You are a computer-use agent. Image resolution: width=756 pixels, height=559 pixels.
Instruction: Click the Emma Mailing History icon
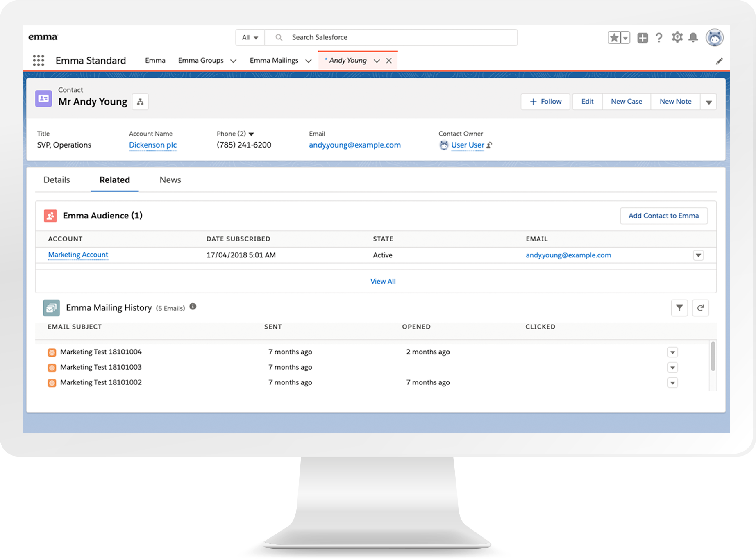(x=51, y=308)
